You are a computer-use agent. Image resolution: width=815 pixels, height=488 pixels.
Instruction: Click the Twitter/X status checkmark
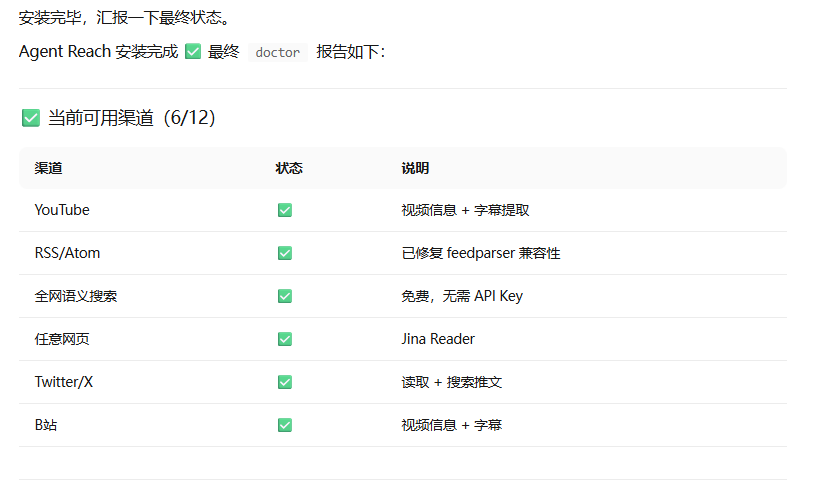[x=285, y=382]
